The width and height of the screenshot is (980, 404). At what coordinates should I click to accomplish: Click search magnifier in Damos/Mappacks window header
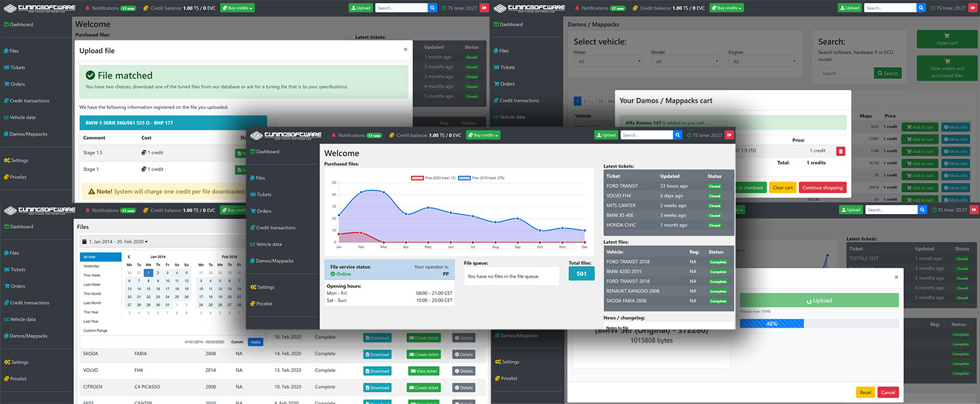pyautogui.click(x=922, y=8)
